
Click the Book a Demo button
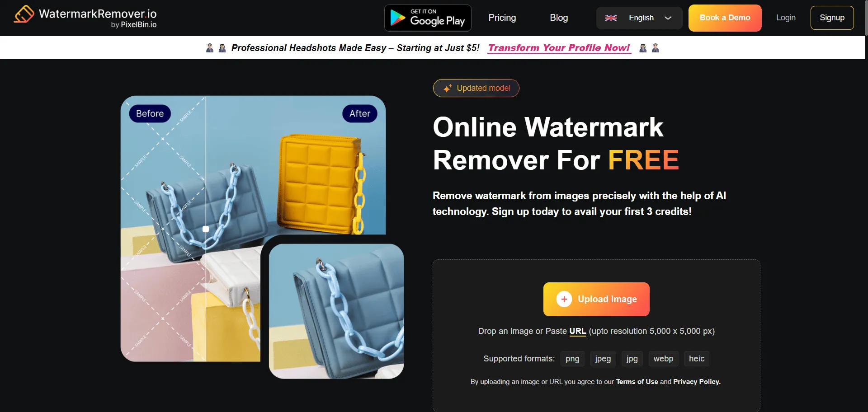pyautogui.click(x=725, y=18)
